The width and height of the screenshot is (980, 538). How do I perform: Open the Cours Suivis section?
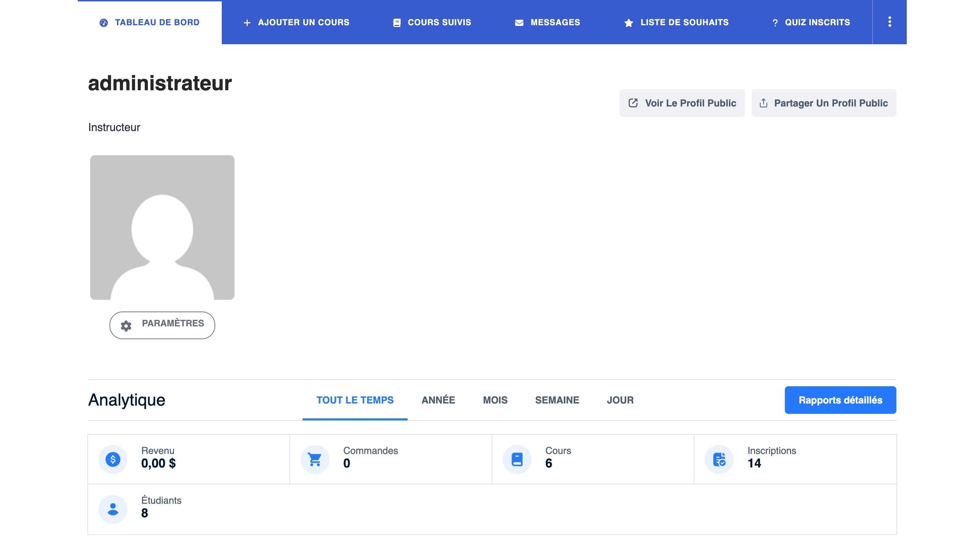[439, 22]
